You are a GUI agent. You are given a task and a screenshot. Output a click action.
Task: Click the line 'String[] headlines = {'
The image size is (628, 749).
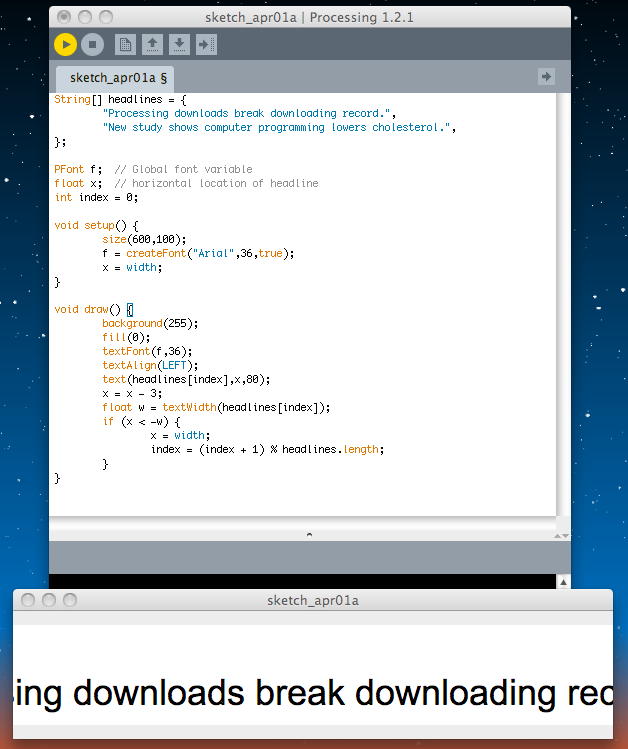[x=120, y=99]
